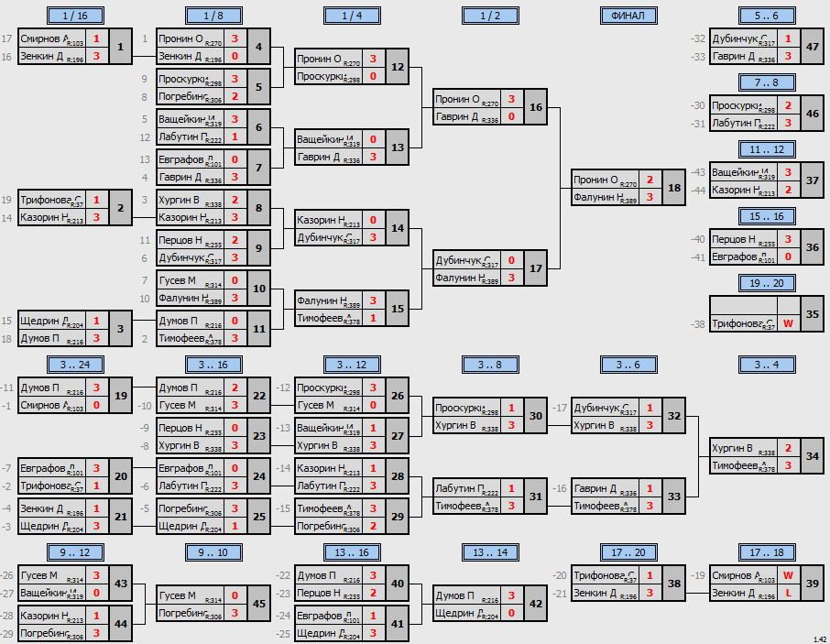Select the "3 .. 8" bracket header
Viewport: 830px width, 644px height.
[x=490, y=365]
